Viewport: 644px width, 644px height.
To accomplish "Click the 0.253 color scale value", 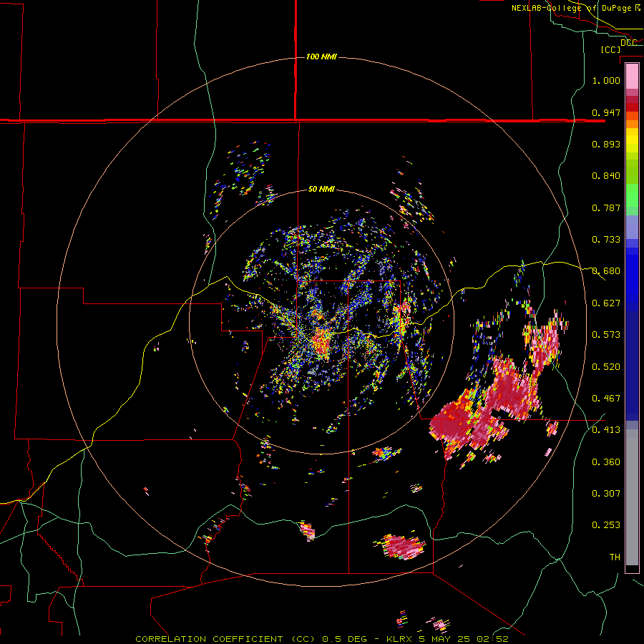I will coord(606,525).
